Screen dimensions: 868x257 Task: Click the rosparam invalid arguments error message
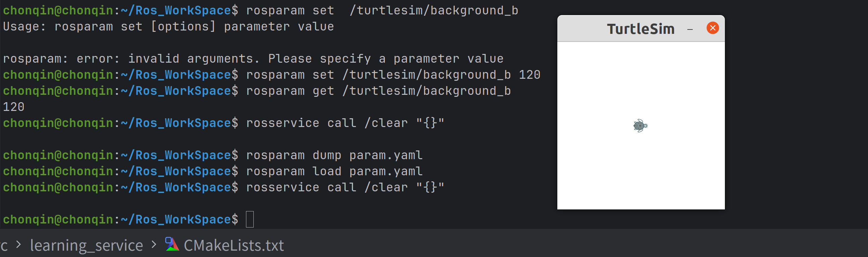pyautogui.click(x=253, y=59)
